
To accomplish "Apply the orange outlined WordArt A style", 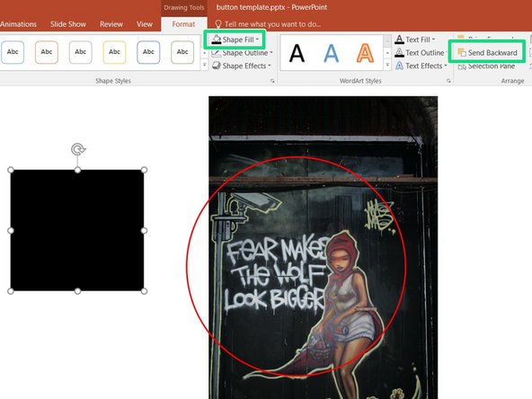I will tap(365, 53).
